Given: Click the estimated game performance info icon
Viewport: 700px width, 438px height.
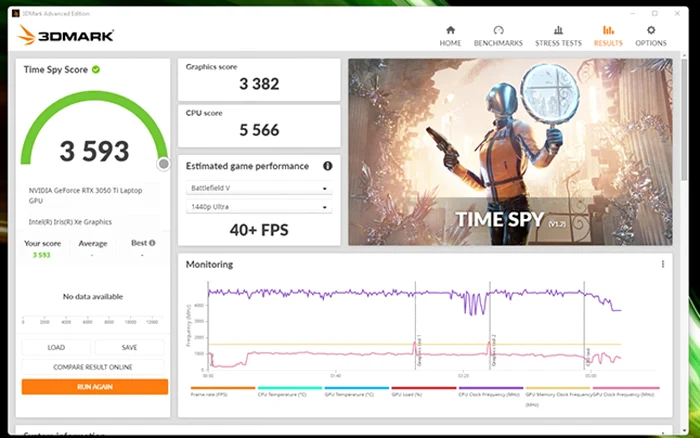Looking at the screenshot, I should point(328,166).
